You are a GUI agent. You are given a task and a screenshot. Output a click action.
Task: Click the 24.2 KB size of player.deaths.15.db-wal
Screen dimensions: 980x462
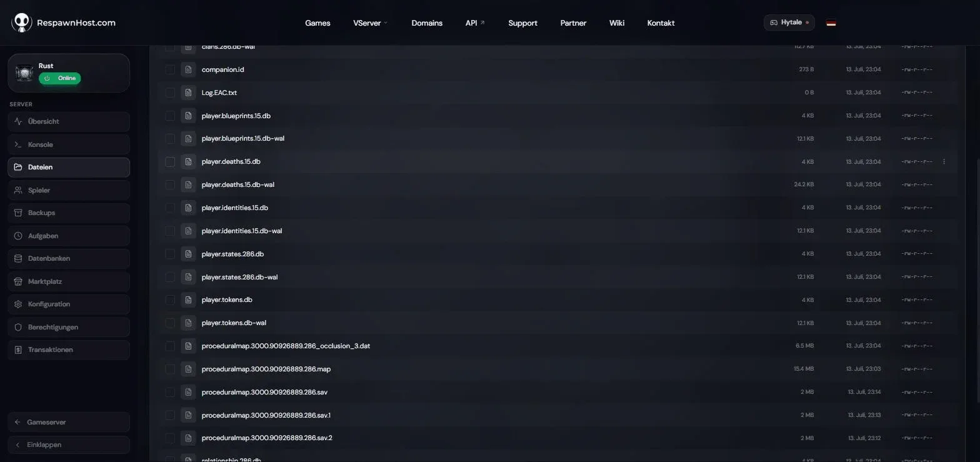(x=804, y=184)
